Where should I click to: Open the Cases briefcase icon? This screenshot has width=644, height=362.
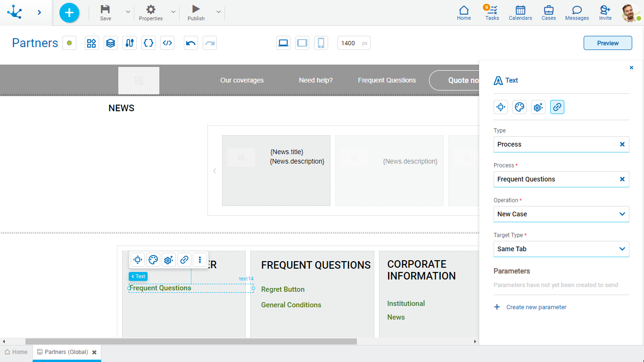coord(549,13)
